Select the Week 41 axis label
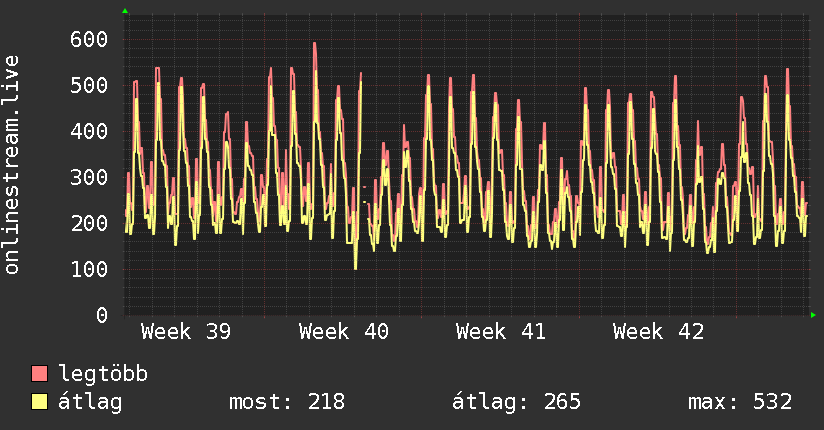The width and height of the screenshot is (824, 430). pyautogui.click(x=501, y=331)
